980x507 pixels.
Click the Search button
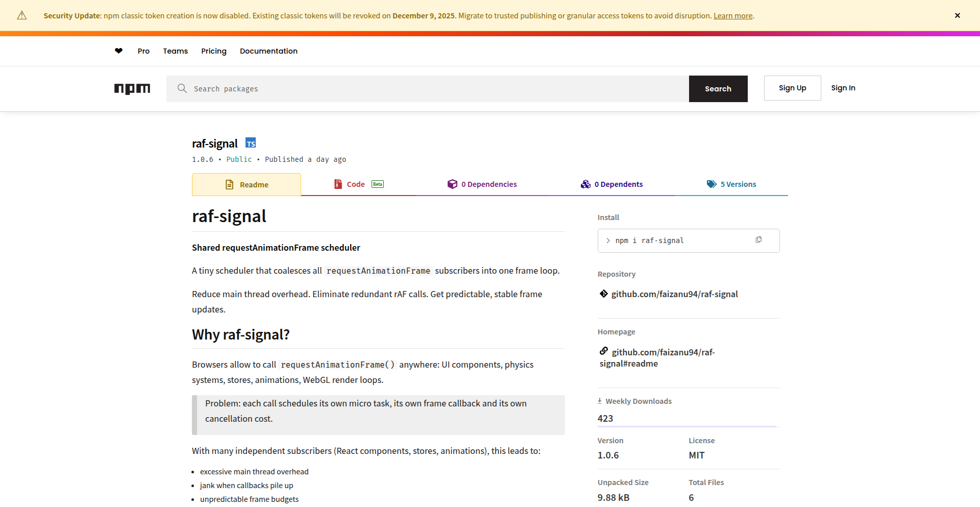[718, 89]
